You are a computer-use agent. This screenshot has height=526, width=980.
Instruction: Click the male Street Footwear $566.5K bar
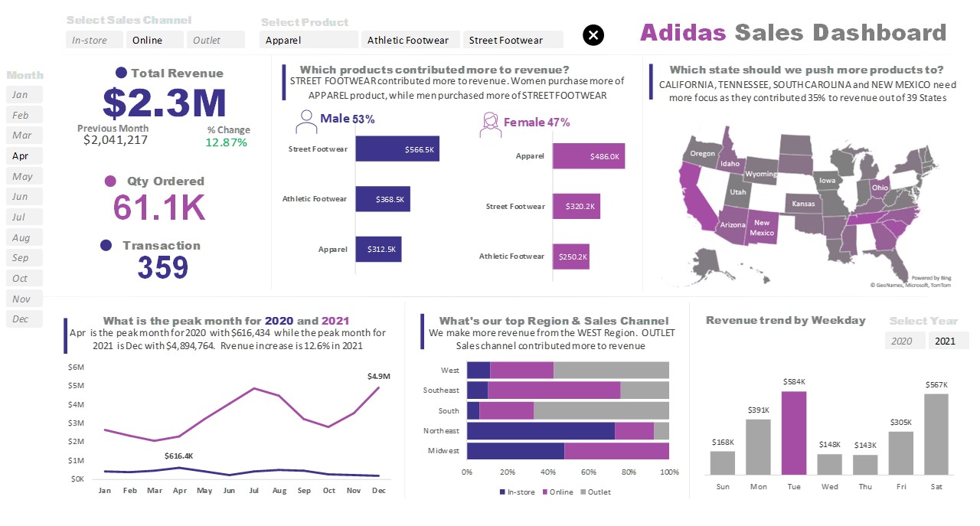[397, 149]
